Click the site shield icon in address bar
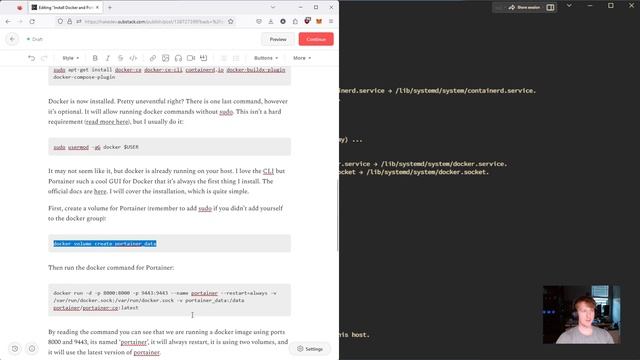This screenshot has height=360, width=640. point(60,21)
